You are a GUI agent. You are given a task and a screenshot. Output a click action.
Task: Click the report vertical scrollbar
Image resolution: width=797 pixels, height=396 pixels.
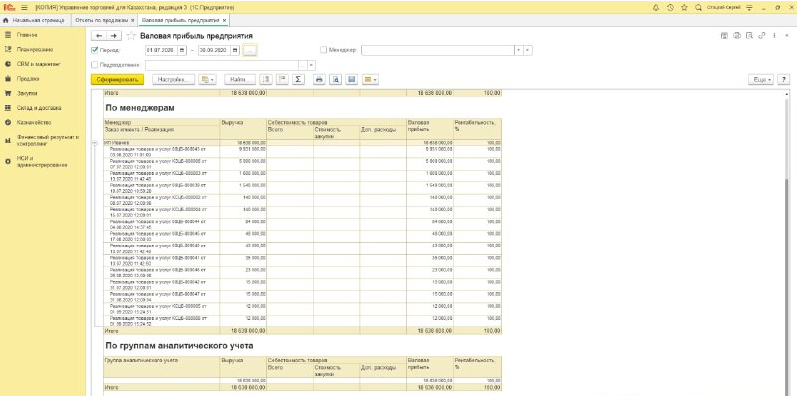[787, 244]
